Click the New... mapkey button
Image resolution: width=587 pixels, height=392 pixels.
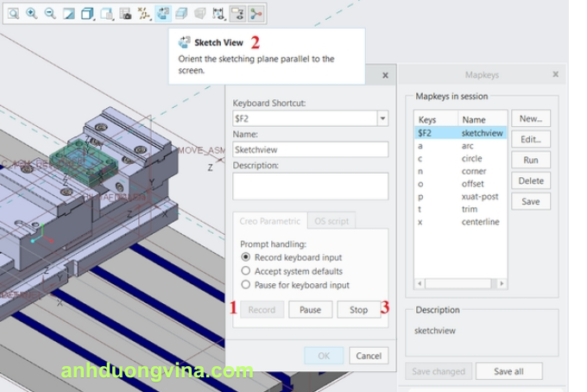pyautogui.click(x=530, y=119)
